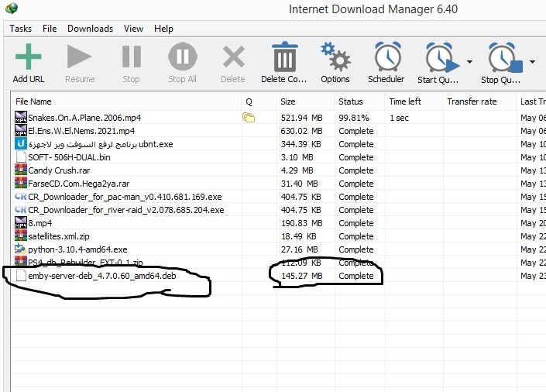Open the Tasks menu
The width and height of the screenshot is (546, 392).
21,29
